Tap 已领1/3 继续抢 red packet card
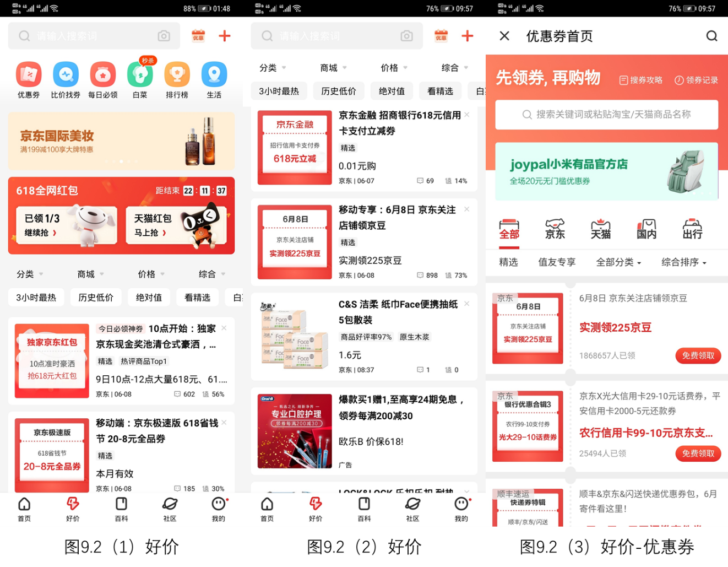This screenshot has width=728, height=567. [x=66, y=226]
